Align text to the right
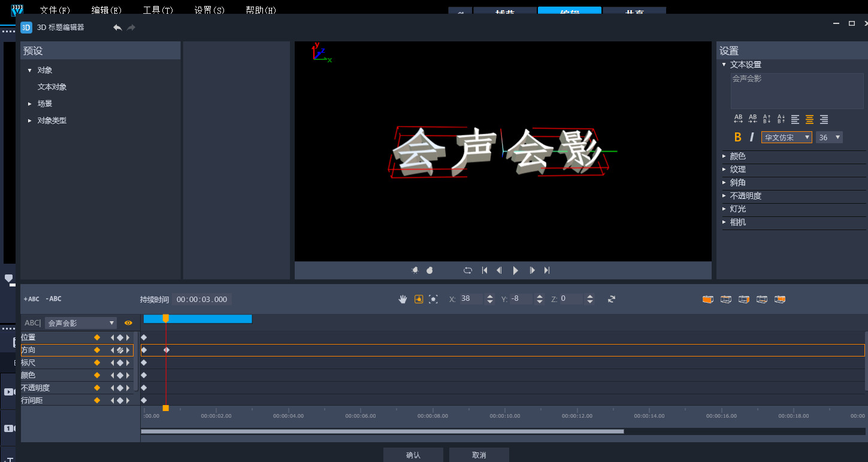The width and height of the screenshot is (868, 462). [x=824, y=119]
